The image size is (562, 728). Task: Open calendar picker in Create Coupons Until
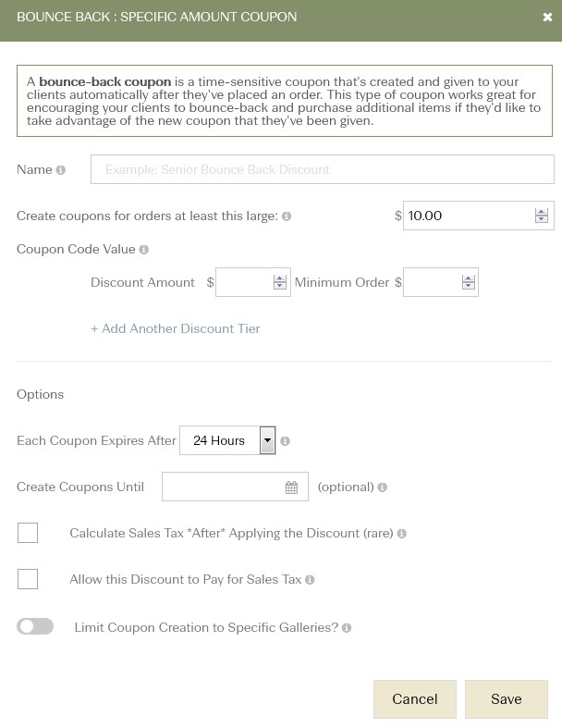tap(291, 487)
